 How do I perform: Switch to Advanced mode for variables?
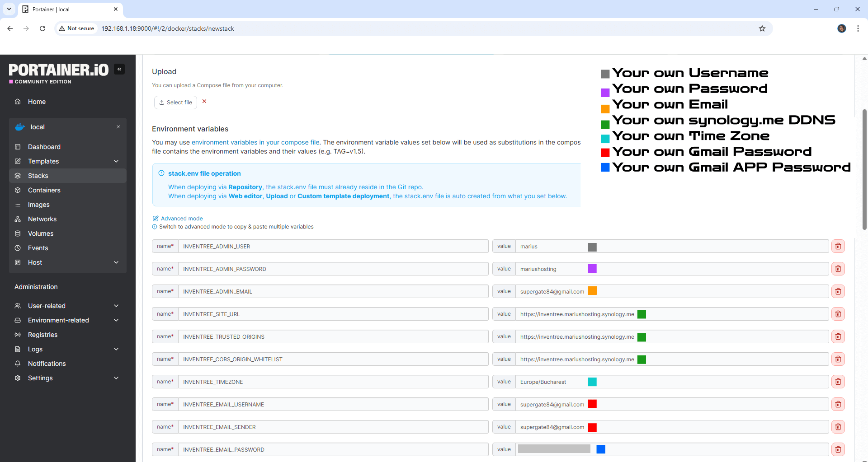[181, 219]
